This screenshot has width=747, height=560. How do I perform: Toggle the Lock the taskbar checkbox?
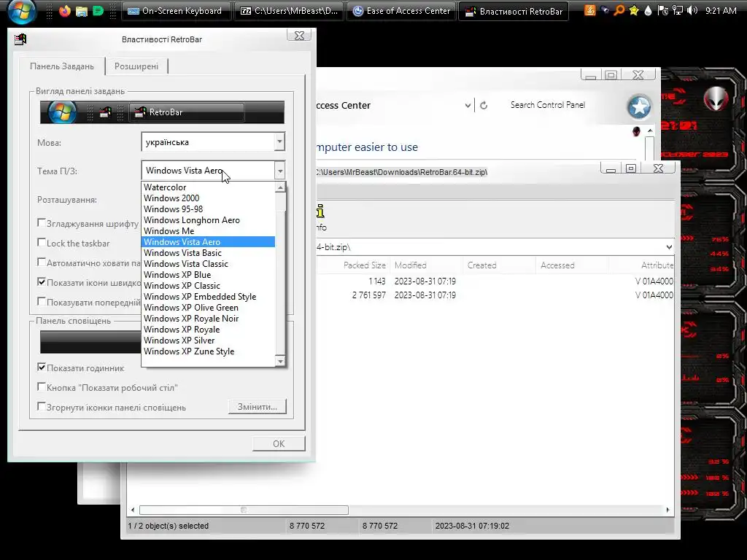pos(42,242)
